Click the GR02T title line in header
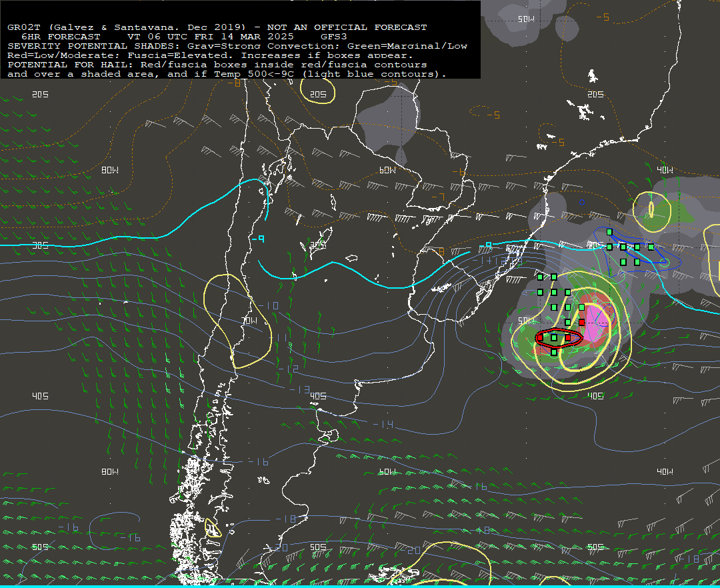The image size is (720, 588). pyautogui.click(x=217, y=27)
